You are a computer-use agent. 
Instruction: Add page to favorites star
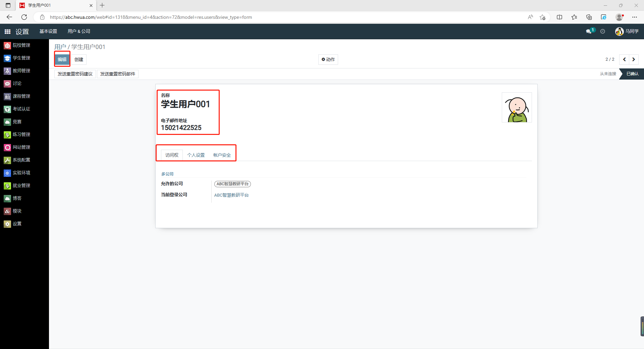(x=542, y=17)
